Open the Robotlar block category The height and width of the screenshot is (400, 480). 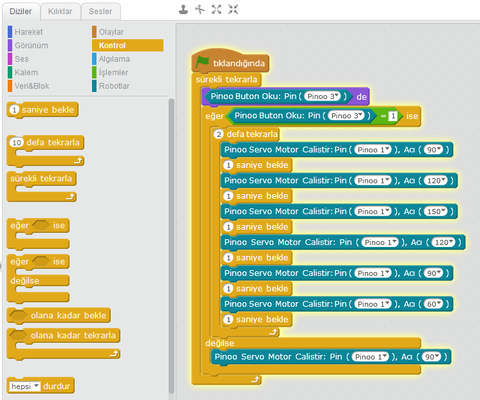point(114,86)
